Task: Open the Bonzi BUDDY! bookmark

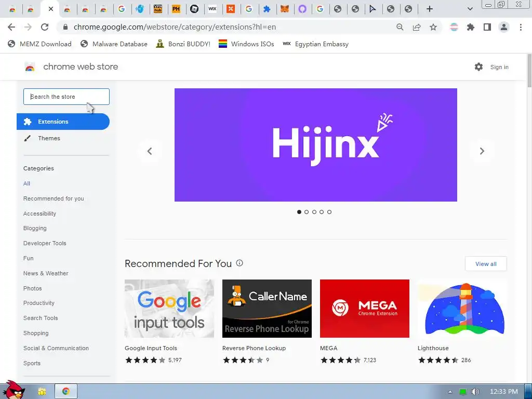Action: click(x=183, y=44)
